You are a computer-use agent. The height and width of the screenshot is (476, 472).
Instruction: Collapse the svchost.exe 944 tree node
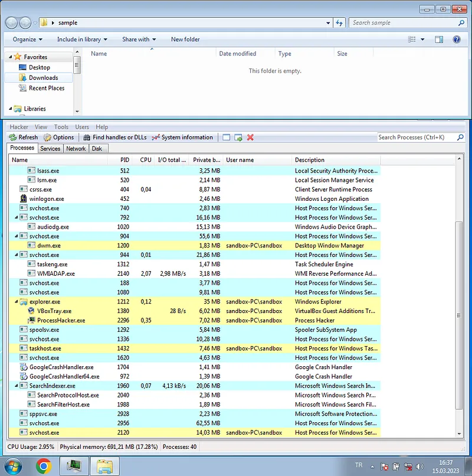click(x=17, y=255)
